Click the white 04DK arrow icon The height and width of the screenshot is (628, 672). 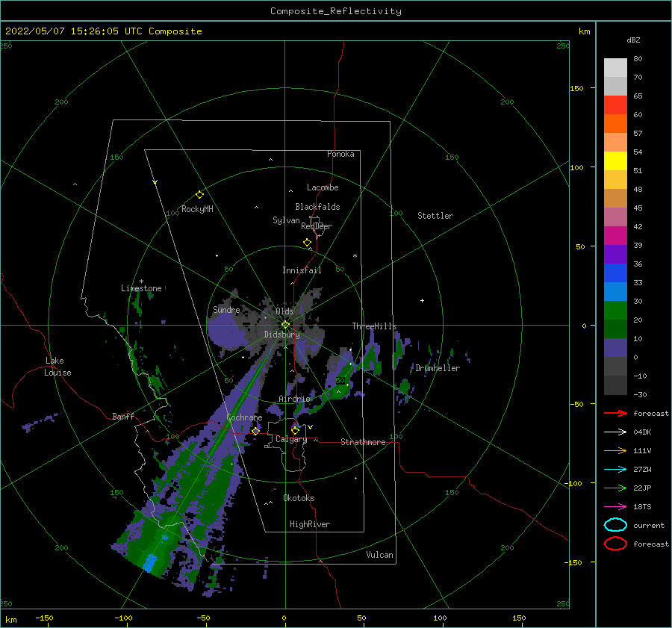coord(615,432)
